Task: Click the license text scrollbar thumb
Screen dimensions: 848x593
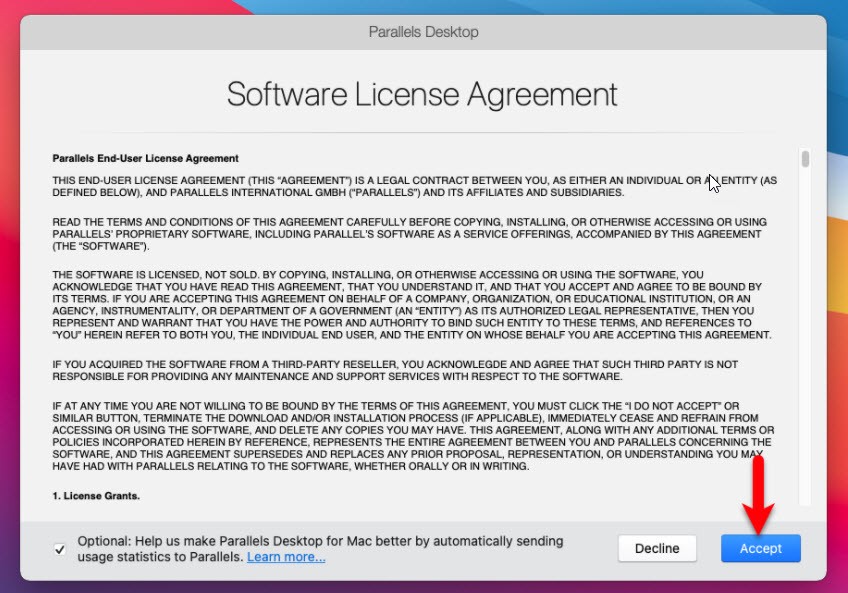Action: coord(805,159)
